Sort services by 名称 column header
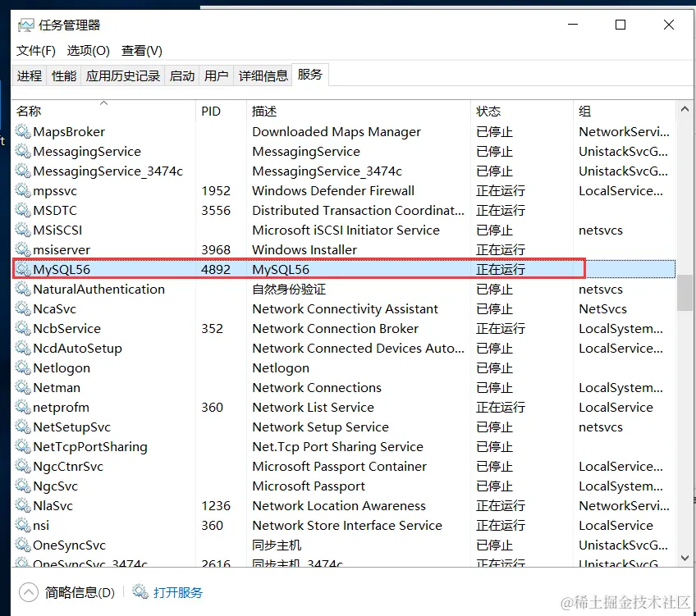The width and height of the screenshot is (696, 616). coord(104,111)
